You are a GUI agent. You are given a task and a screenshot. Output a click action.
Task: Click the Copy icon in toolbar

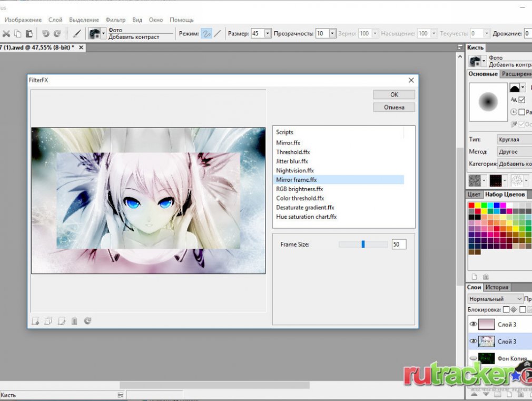[17, 33]
